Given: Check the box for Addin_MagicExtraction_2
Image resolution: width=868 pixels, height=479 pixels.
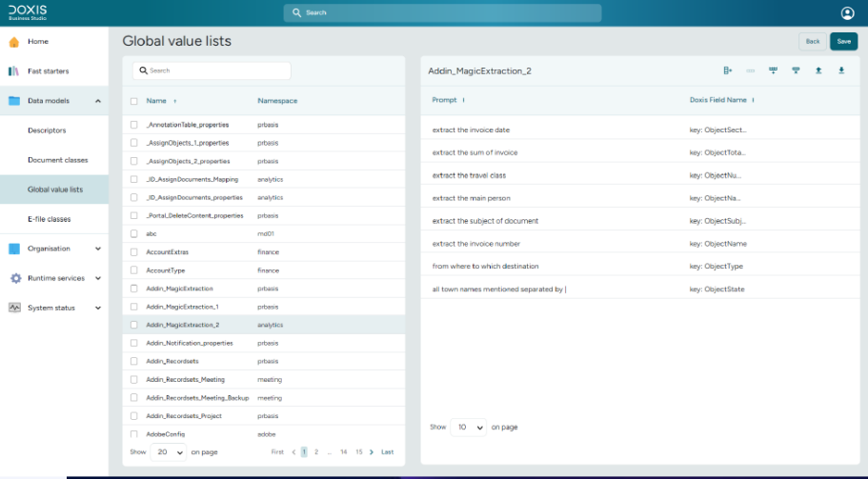Looking at the screenshot, I should tap(134, 325).
